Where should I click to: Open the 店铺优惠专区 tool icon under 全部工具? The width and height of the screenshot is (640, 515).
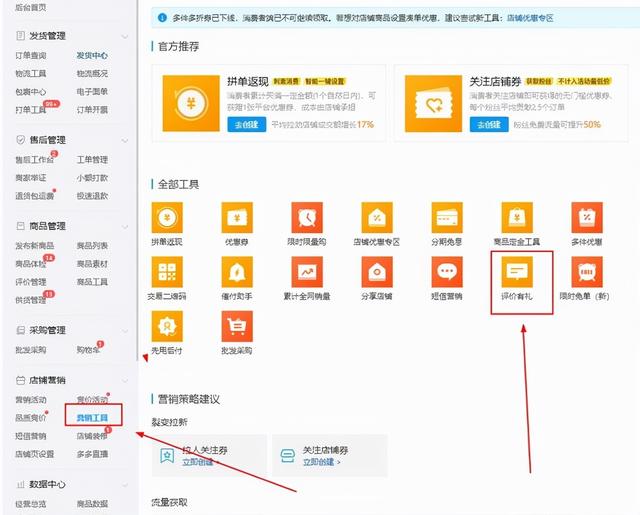point(377,218)
